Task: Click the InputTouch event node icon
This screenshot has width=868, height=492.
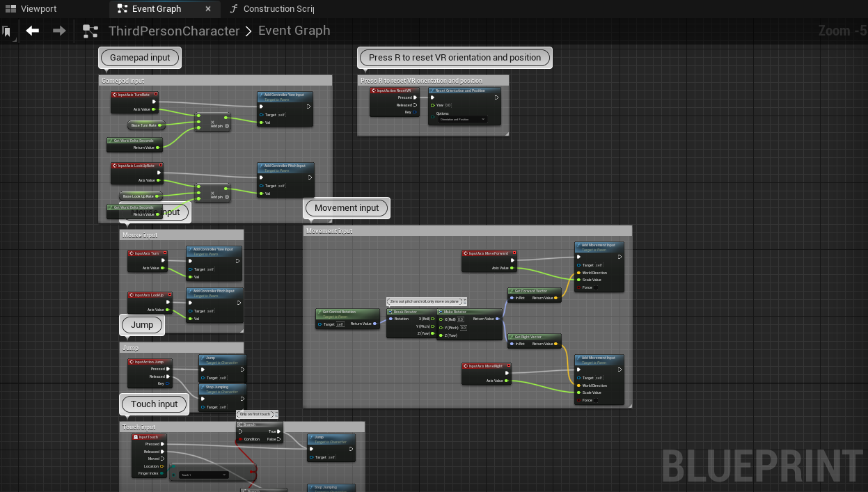Action: tap(136, 437)
